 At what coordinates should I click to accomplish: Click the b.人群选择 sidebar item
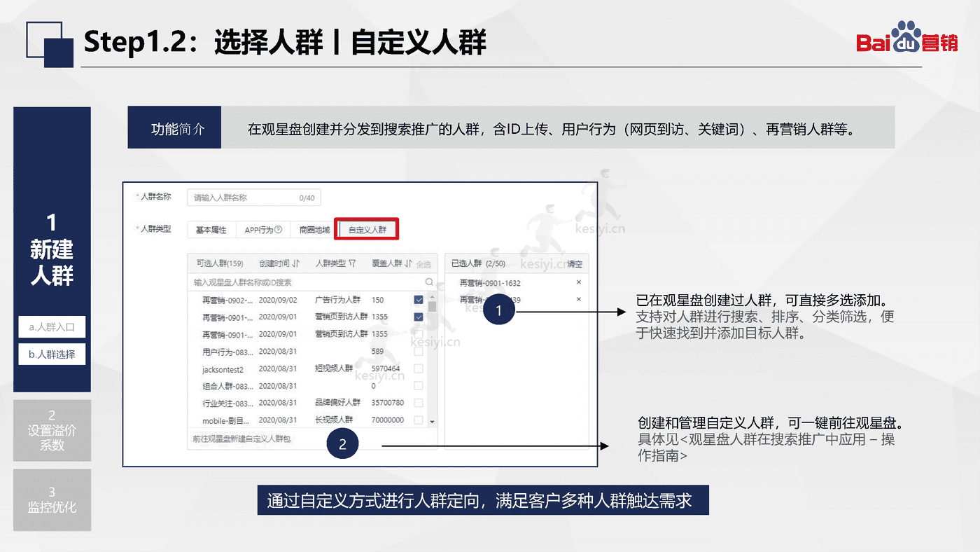[52, 354]
